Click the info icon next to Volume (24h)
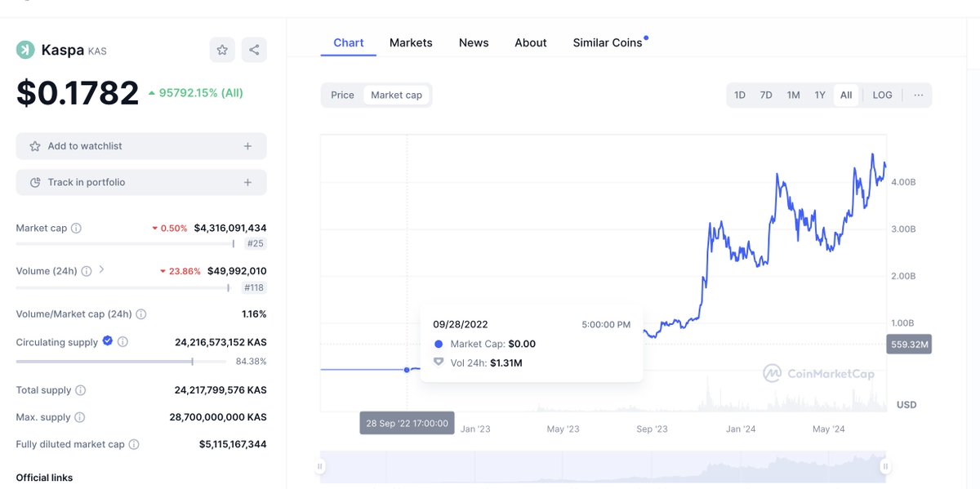Image resolution: width=980 pixels, height=489 pixels. click(x=87, y=271)
